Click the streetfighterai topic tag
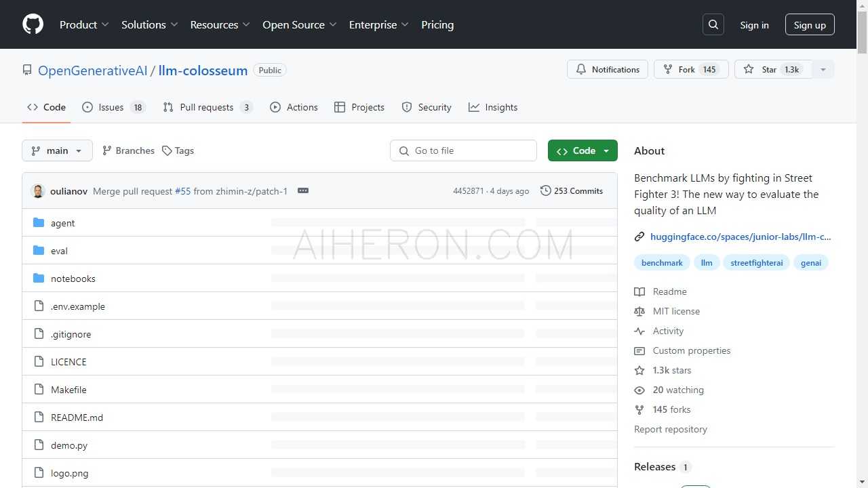 [x=757, y=263]
